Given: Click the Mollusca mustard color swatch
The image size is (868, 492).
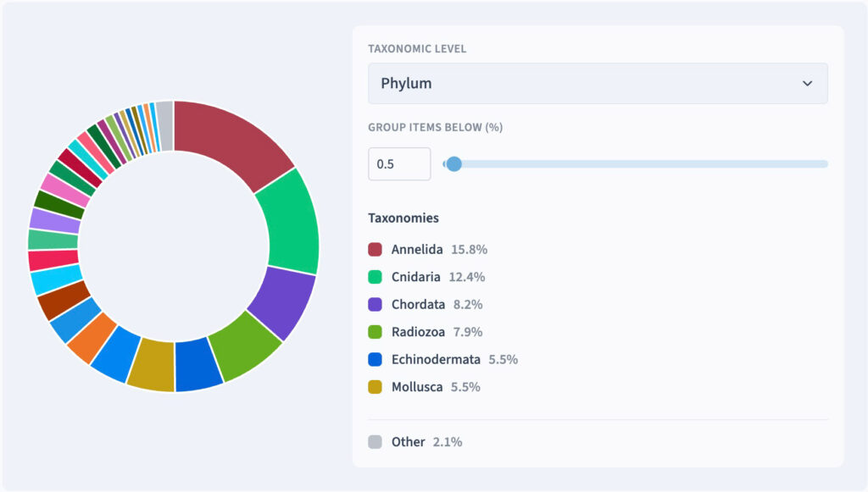Looking at the screenshot, I should point(375,387).
